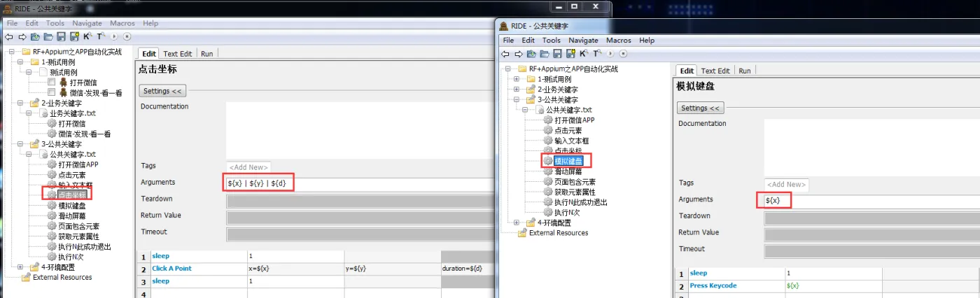Select 点击坐标 keyword in left window tree
The width and height of the screenshot is (980, 298).
pos(71,194)
